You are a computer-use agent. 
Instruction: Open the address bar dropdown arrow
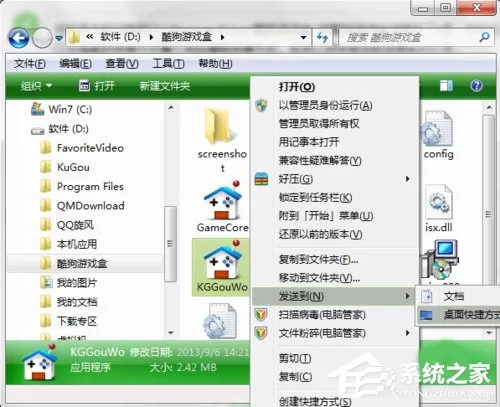303,37
